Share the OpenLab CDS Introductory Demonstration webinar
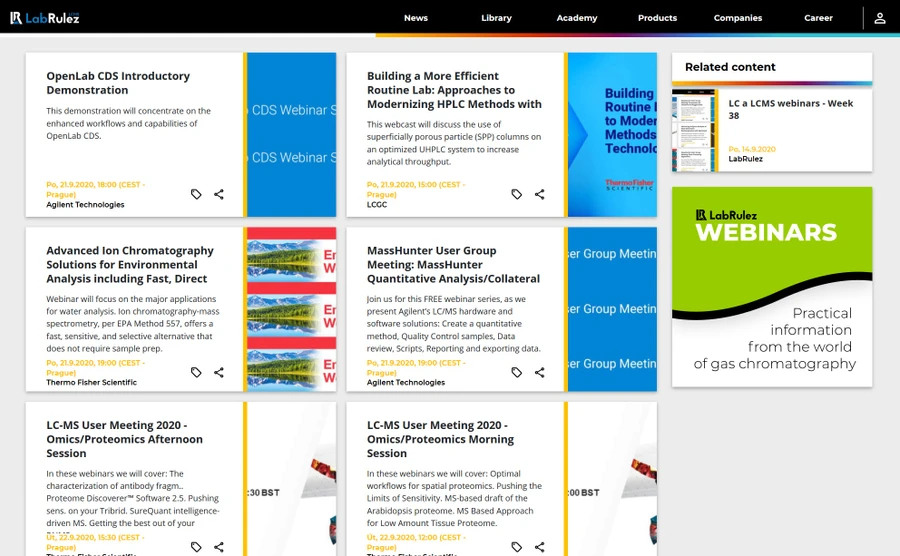900x556 pixels. click(x=219, y=195)
